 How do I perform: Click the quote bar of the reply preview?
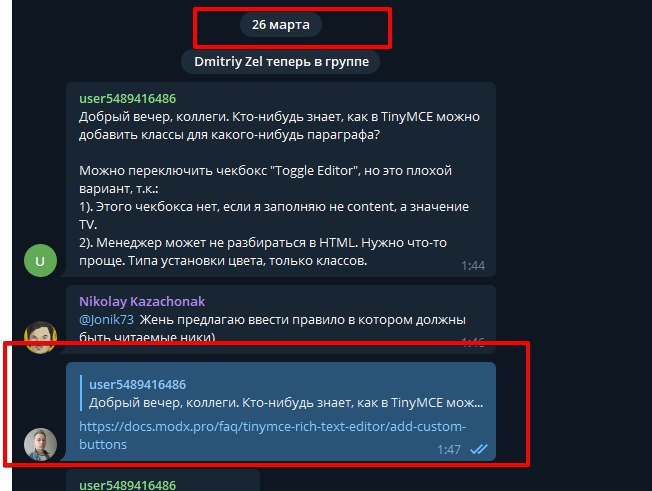coord(81,393)
